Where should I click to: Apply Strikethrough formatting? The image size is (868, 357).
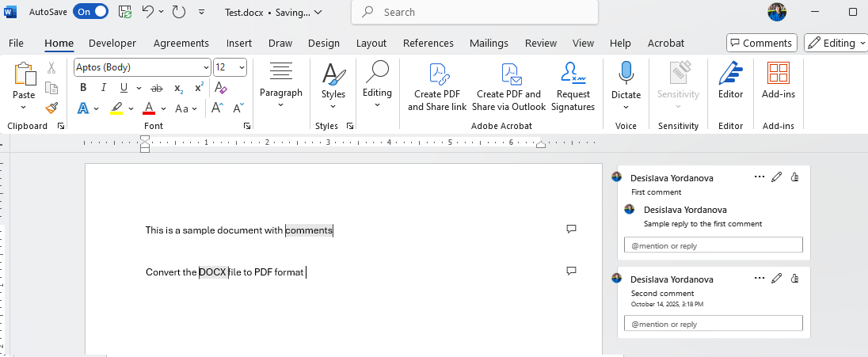click(x=158, y=88)
